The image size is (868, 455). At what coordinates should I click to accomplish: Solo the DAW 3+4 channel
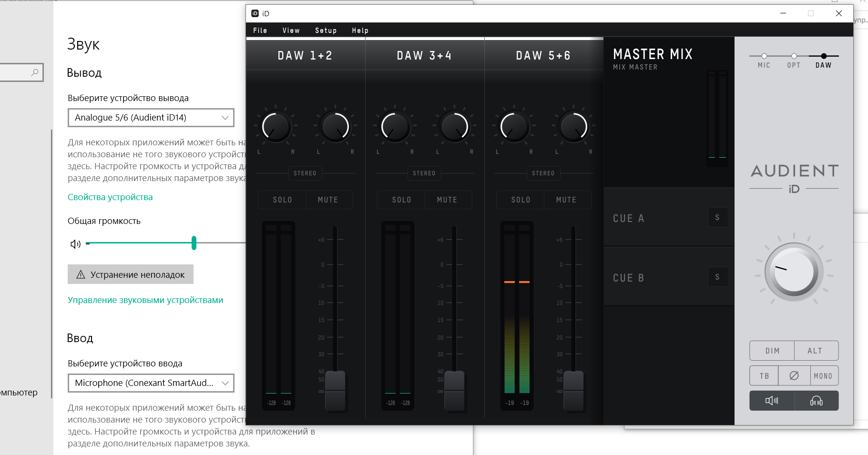401,200
